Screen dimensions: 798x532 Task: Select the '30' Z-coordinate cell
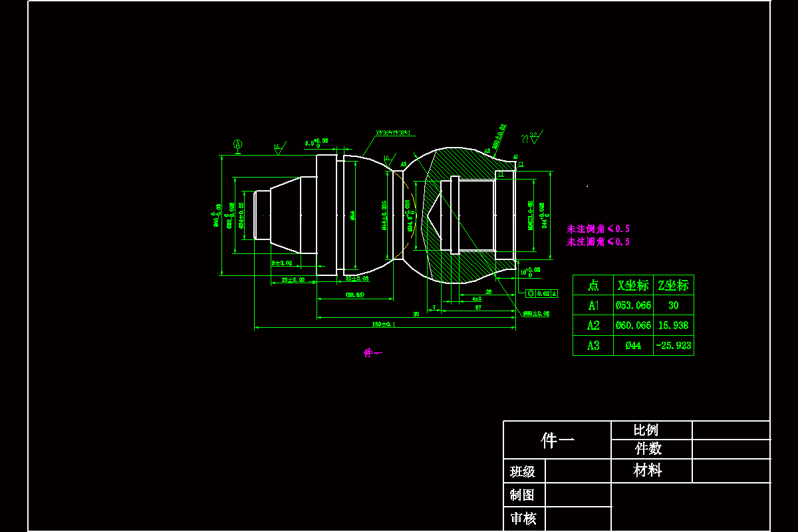pos(673,305)
